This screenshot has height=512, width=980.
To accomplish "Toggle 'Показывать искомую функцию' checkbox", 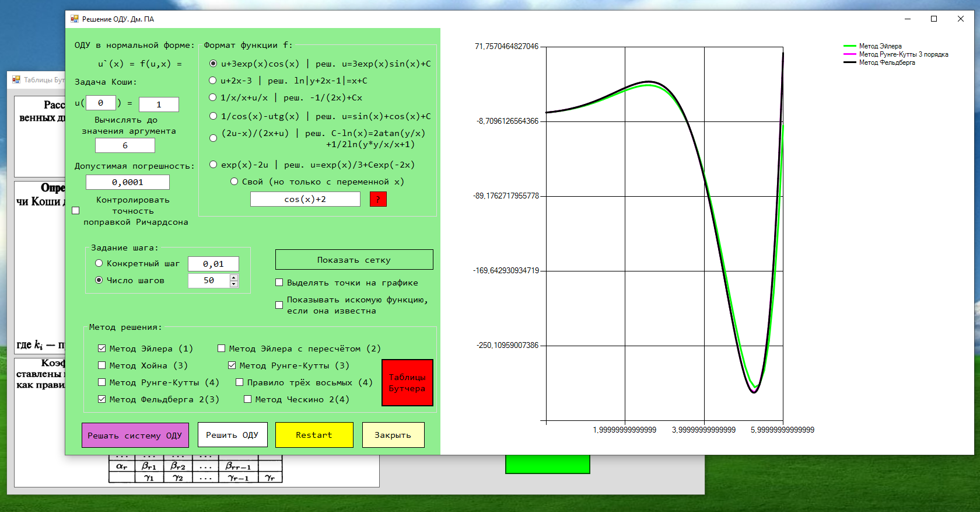I will pyautogui.click(x=279, y=305).
